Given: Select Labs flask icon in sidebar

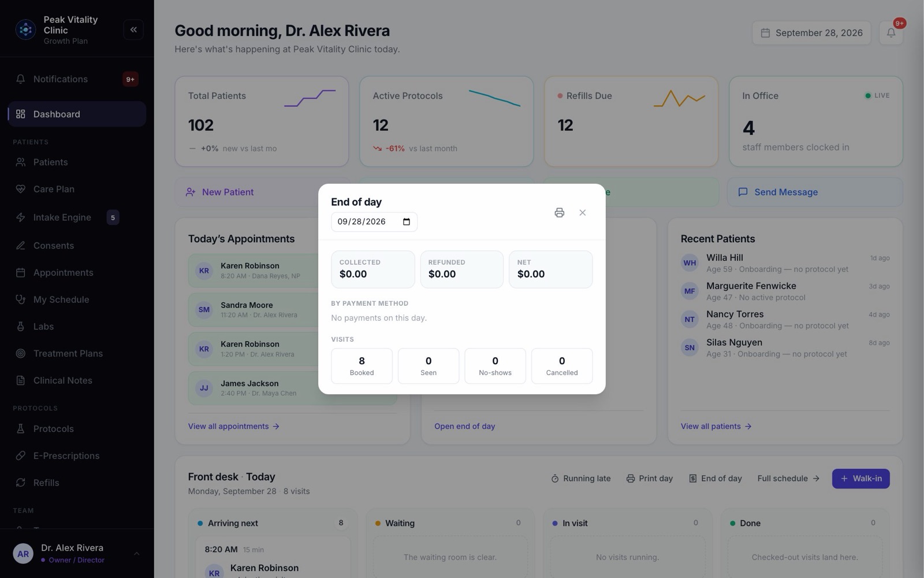Looking at the screenshot, I should [21, 327].
